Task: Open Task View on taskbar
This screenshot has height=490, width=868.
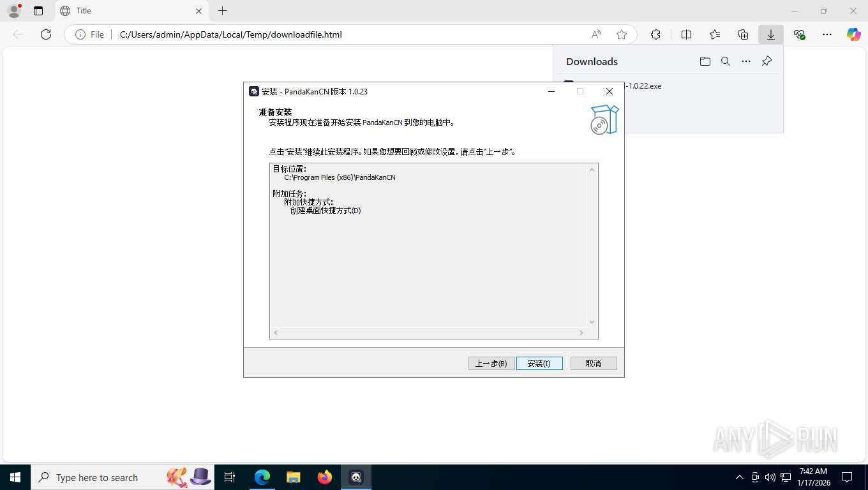Action: coord(230,477)
